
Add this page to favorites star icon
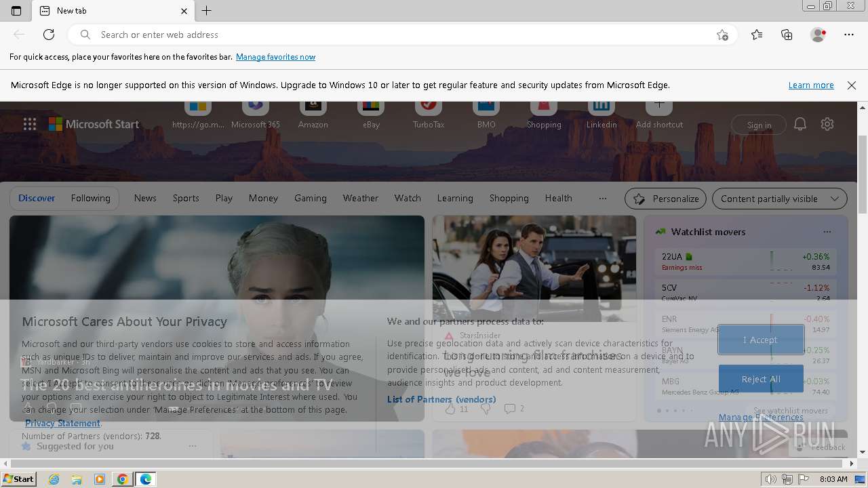722,35
